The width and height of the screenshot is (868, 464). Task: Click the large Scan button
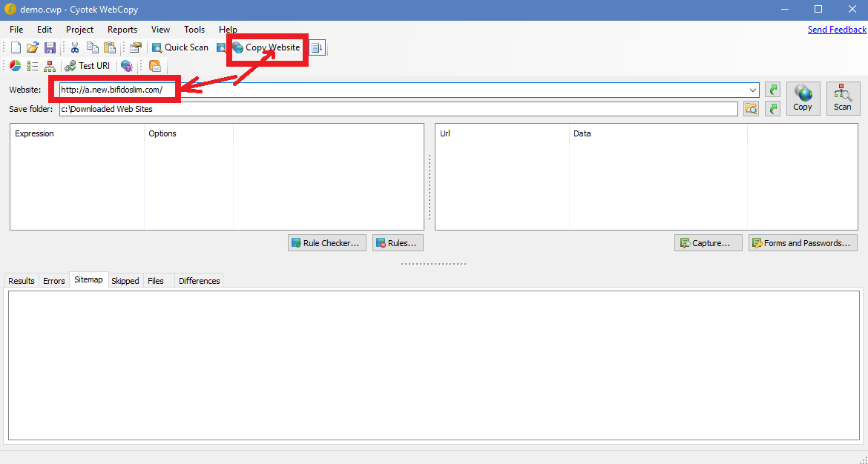click(843, 99)
